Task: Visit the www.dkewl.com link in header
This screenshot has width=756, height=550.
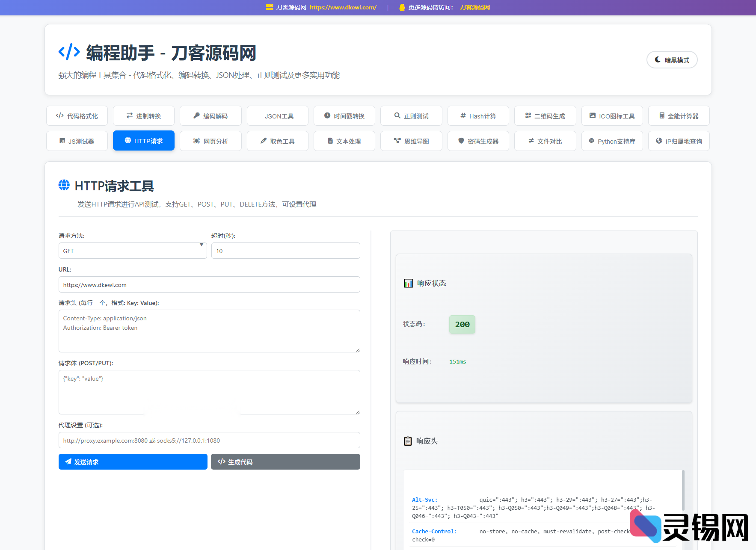Action: point(343,7)
